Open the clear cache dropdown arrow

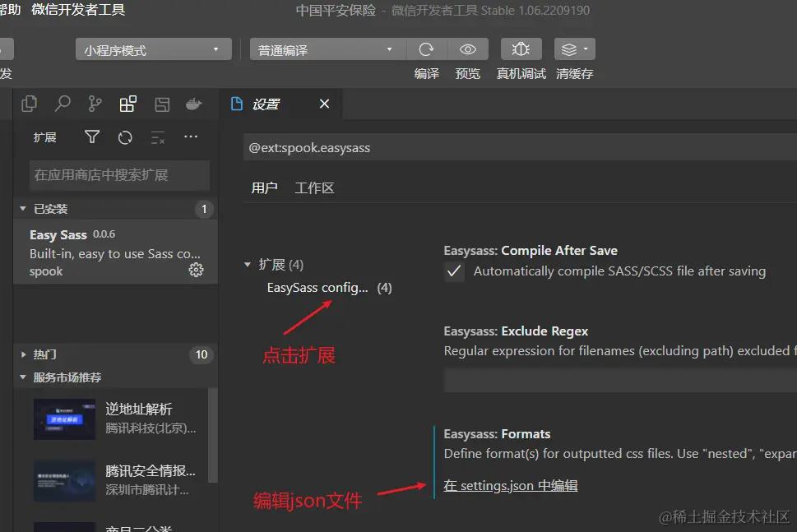pyautogui.click(x=586, y=49)
